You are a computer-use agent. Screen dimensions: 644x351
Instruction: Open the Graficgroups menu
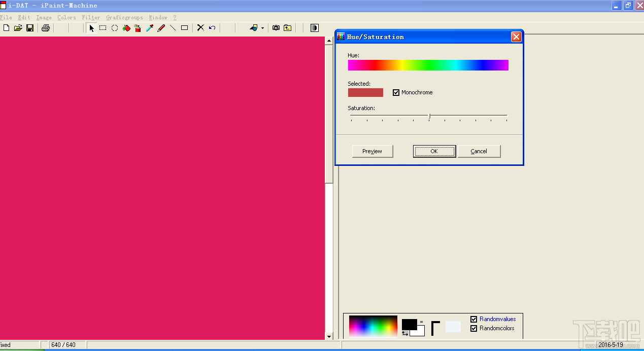pyautogui.click(x=124, y=17)
